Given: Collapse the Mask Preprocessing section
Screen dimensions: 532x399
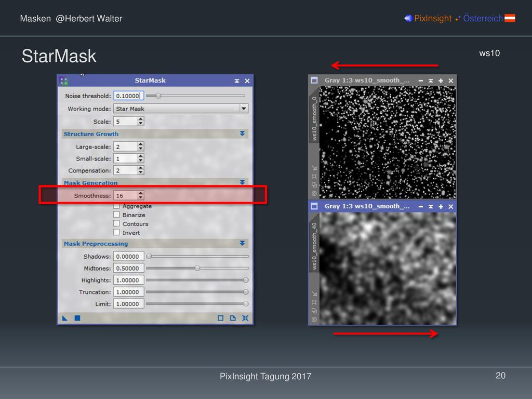Looking at the screenshot, I should click(x=242, y=243).
